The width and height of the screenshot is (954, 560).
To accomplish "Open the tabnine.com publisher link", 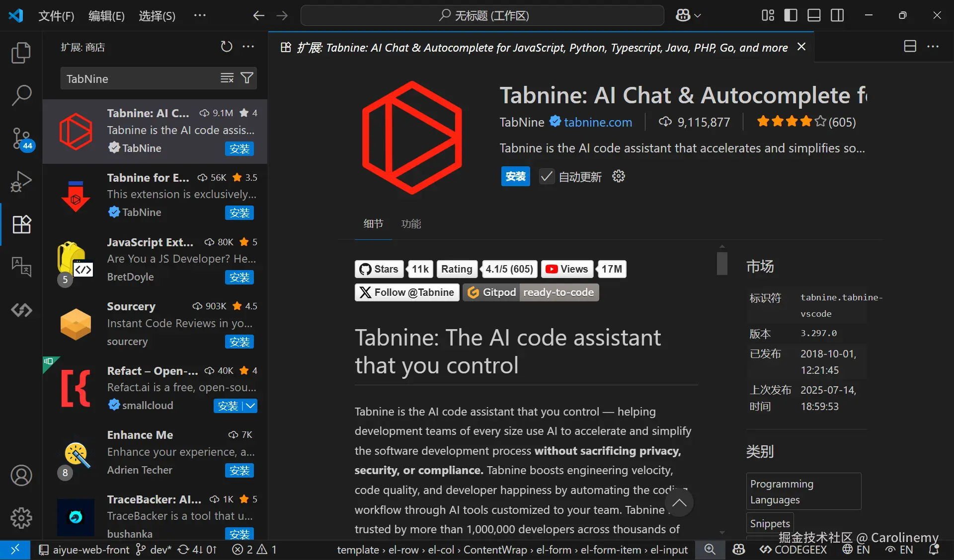I will [x=598, y=122].
